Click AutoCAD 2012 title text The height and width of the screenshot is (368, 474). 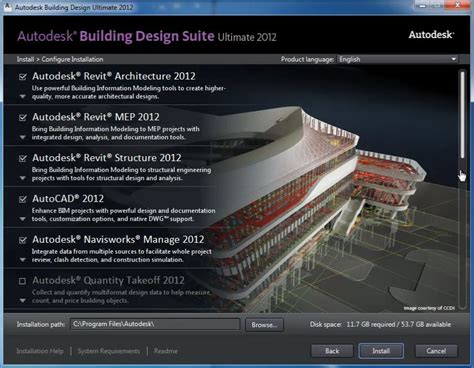[68, 199]
